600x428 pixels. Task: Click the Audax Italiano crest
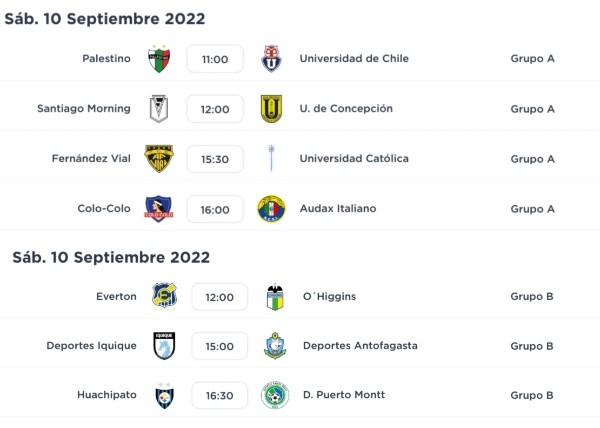(271, 209)
